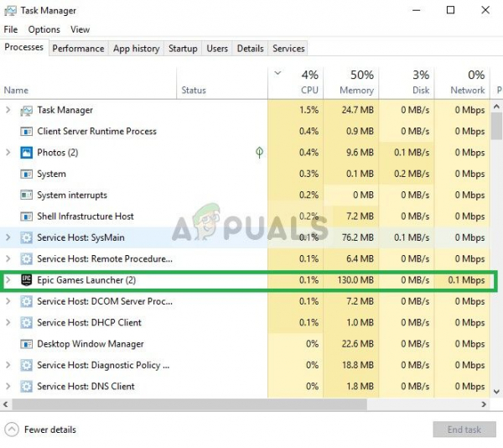Select the Task Manager 1.5% CPU cell
Screen dimensions: 503x448
295,110
